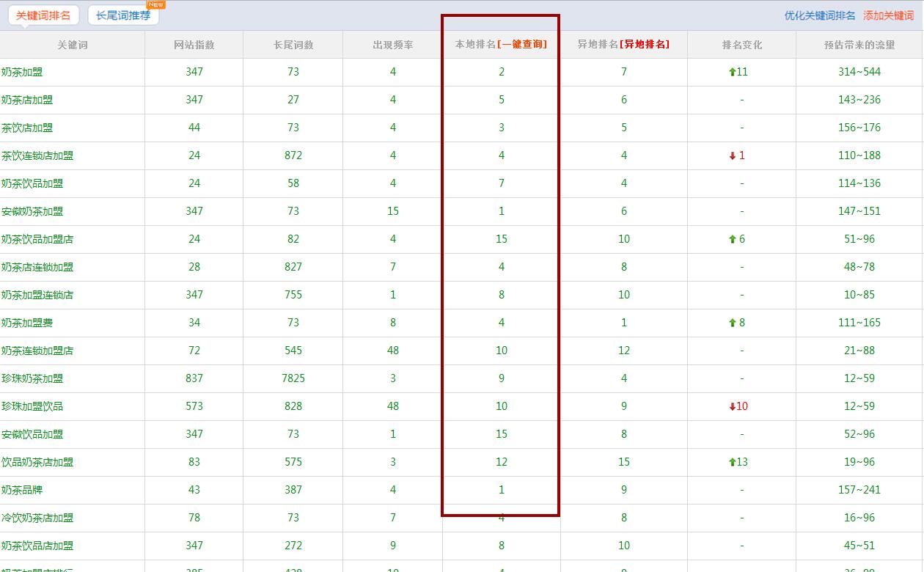Image resolution: width=924 pixels, height=572 pixels.
Task: Open keyword 珍珠加盟饮品
Action: [x=32, y=406]
